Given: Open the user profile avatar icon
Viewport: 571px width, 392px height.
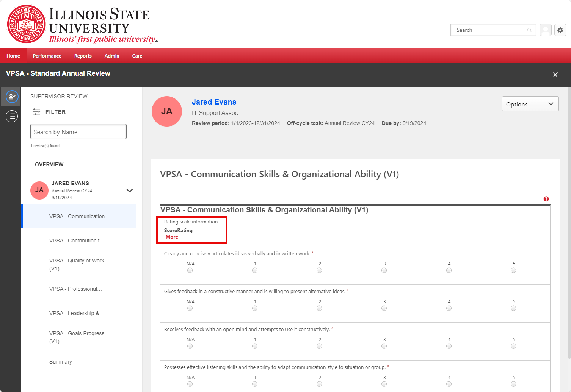Looking at the screenshot, I should pos(546,30).
